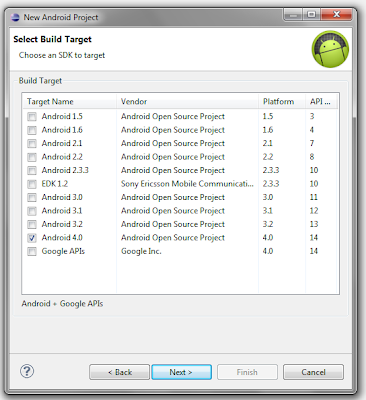Click the greyed-out Finish button
The width and height of the screenshot is (366, 400).
247,372
